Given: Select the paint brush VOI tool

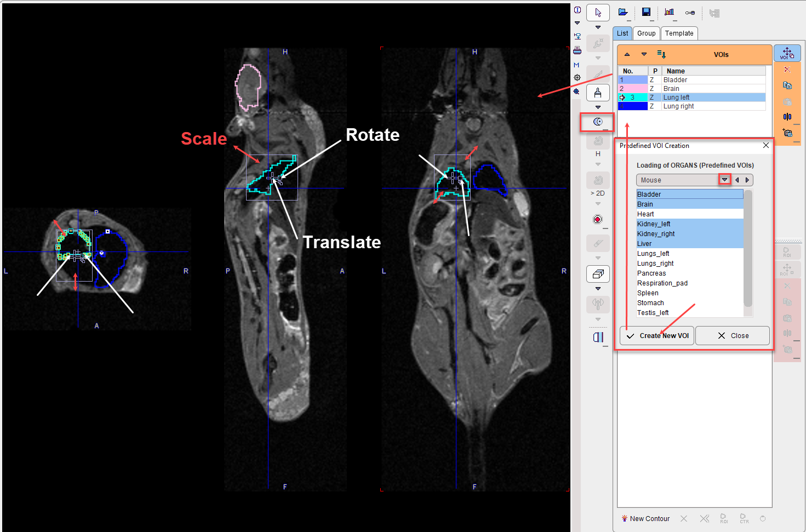Looking at the screenshot, I should point(598,93).
